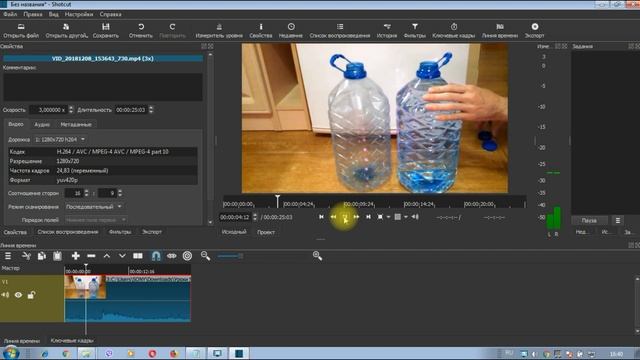Switch to Metadata properties tab

coord(76,124)
